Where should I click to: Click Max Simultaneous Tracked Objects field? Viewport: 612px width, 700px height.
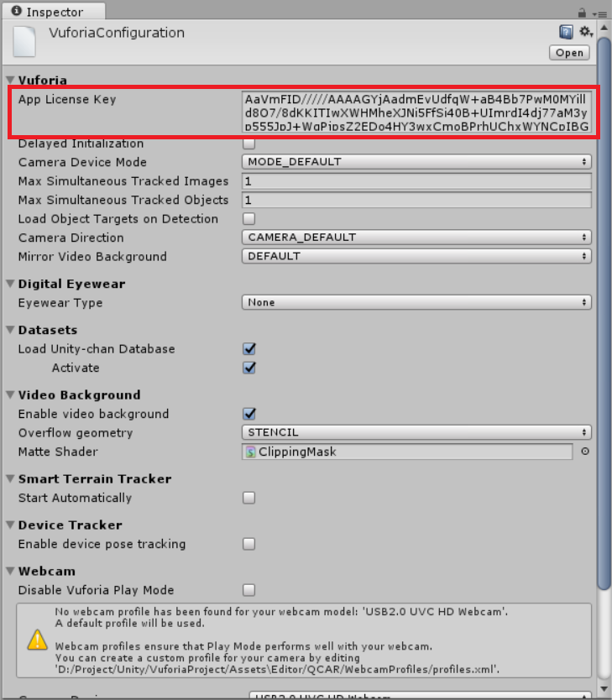(x=416, y=200)
